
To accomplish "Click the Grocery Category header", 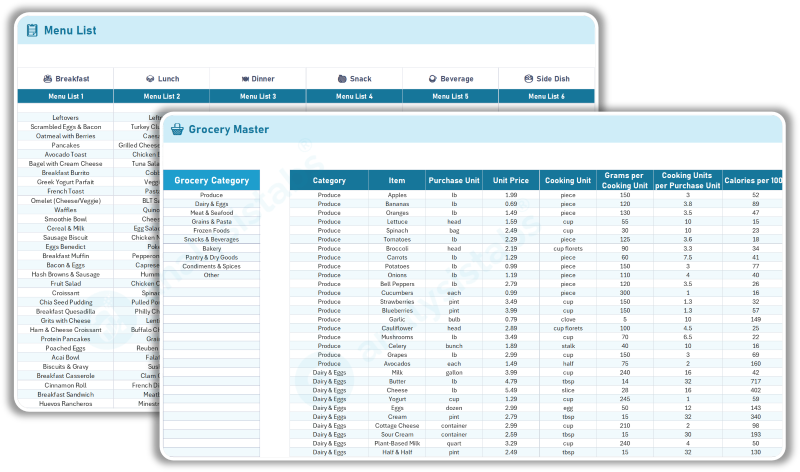I will click(211, 181).
